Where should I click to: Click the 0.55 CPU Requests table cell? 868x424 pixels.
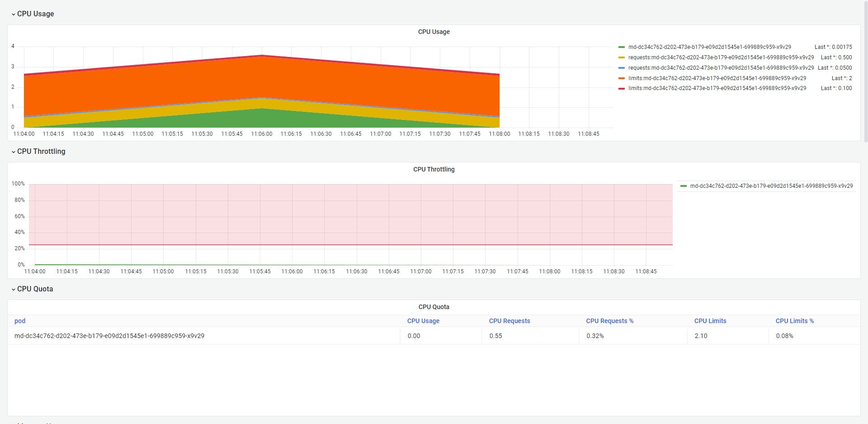pos(530,336)
